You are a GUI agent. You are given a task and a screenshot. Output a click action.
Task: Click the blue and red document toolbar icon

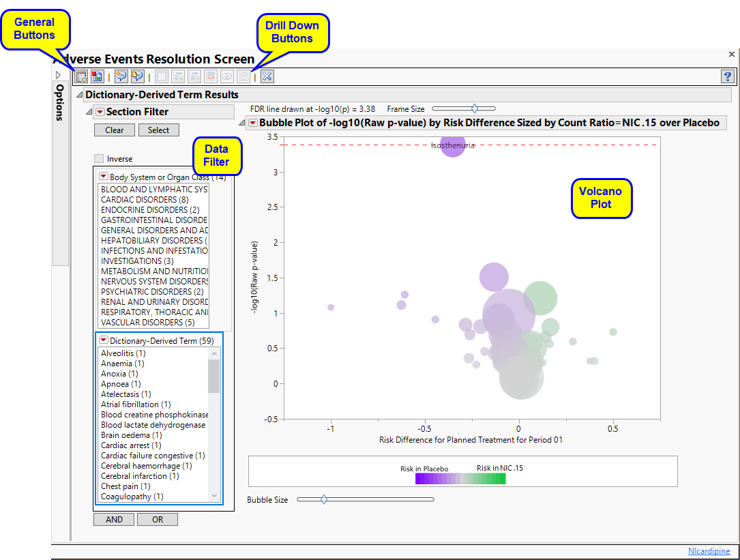[97, 76]
